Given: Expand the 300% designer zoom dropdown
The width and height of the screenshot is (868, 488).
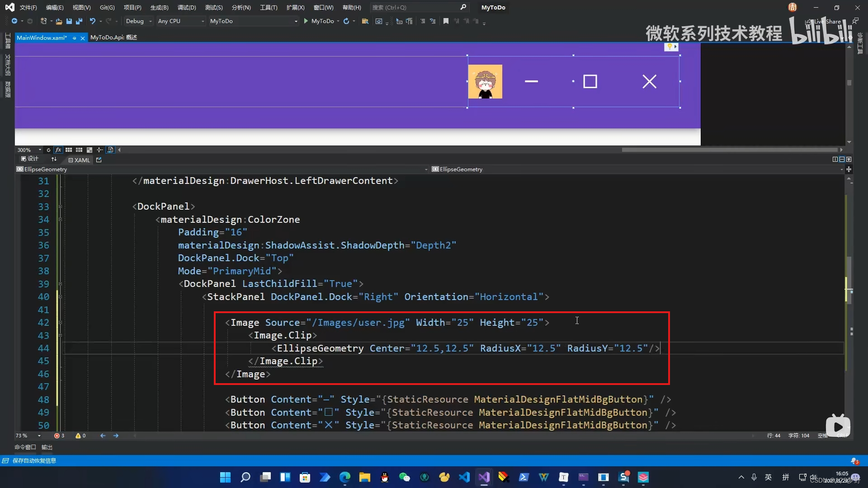Looking at the screenshot, I should pos(40,150).
